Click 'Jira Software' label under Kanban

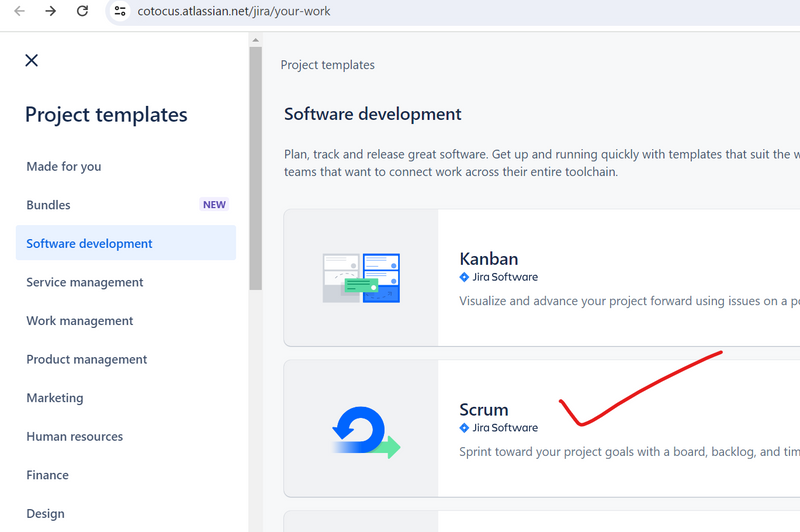point(505,277)
